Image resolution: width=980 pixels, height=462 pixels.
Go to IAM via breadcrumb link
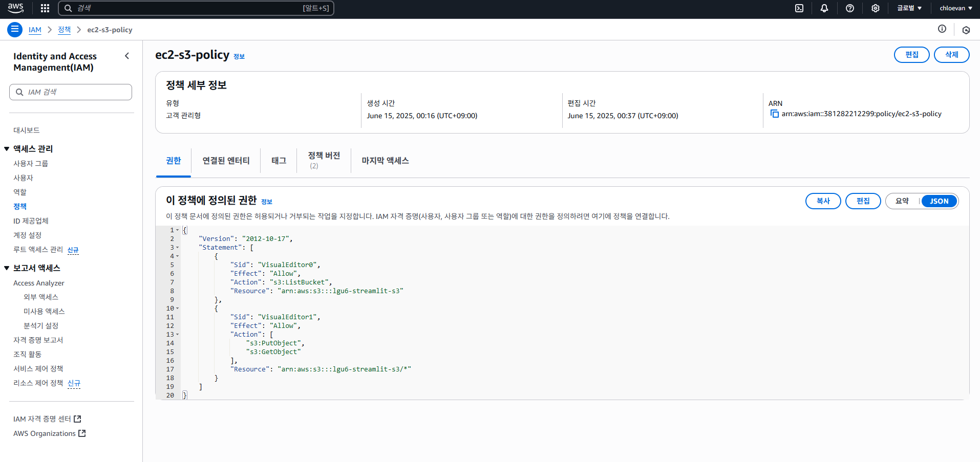click(x=35, y=30)
